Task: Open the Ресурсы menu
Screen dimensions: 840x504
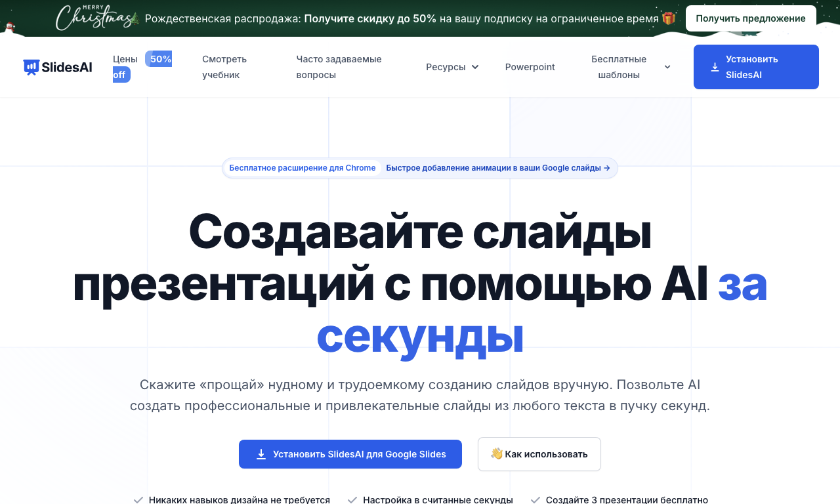Action: tap(452, 67)
